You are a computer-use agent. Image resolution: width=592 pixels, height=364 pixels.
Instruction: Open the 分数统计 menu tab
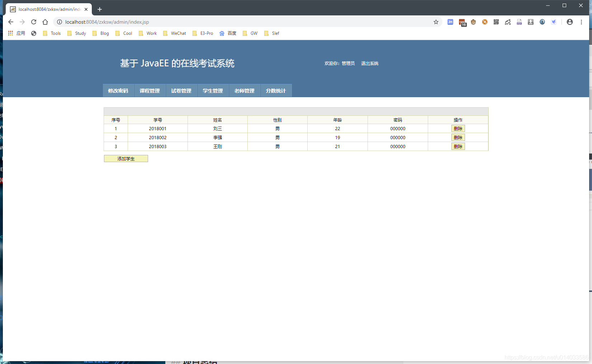click(276, 91)
